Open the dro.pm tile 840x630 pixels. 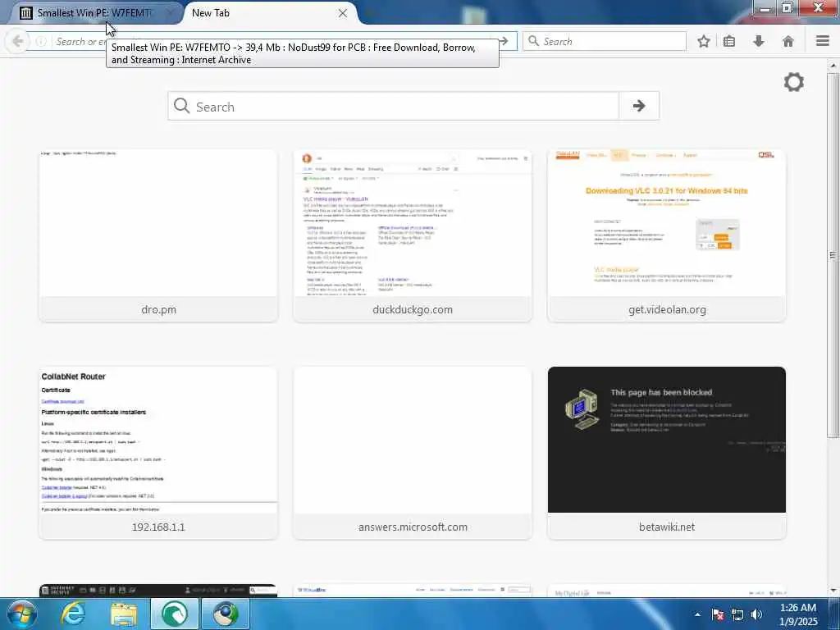point(158,235)
